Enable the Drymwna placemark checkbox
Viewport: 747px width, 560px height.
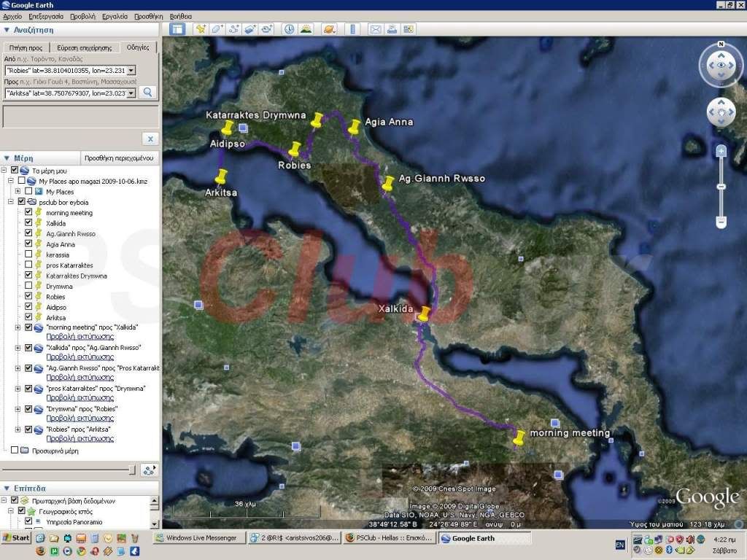pos(28,285)
